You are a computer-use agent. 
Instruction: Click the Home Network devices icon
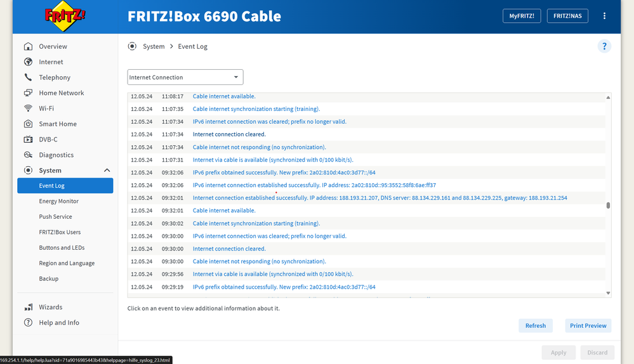pyautogui.click(x=28, y=93)
